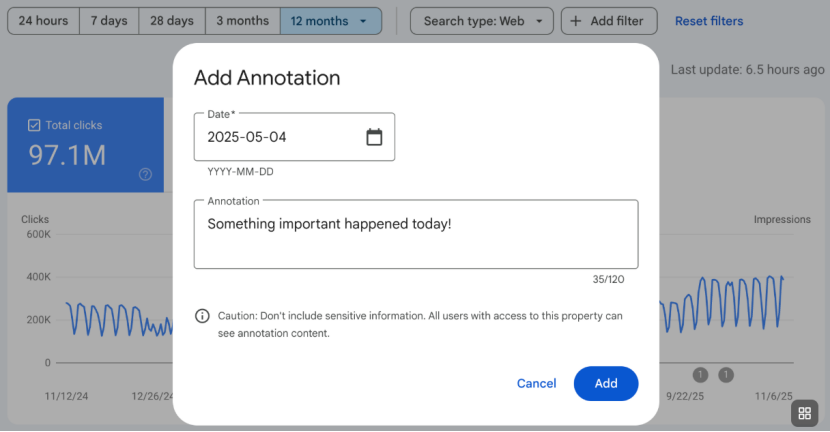Screen dimensions: 830x432
Task: Open the Search type: Web dropdown
Action: [x=482, y=21]
